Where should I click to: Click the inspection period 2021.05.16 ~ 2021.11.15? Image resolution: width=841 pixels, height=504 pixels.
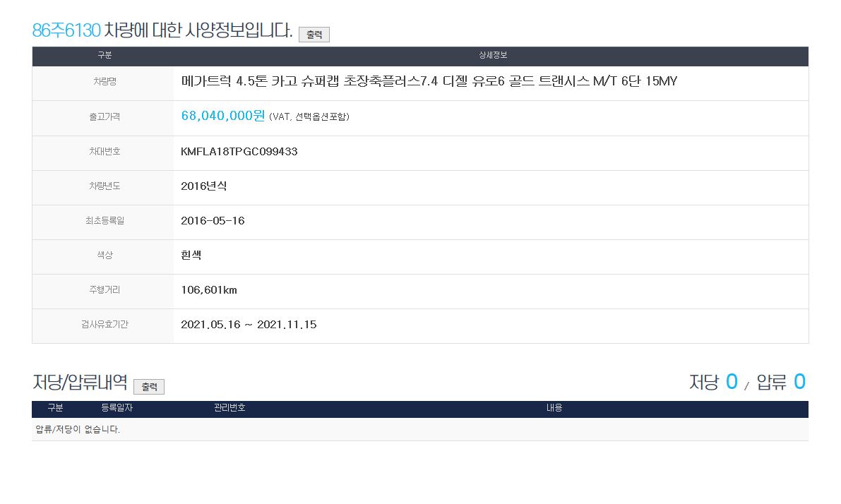click(x=249, y=325)
